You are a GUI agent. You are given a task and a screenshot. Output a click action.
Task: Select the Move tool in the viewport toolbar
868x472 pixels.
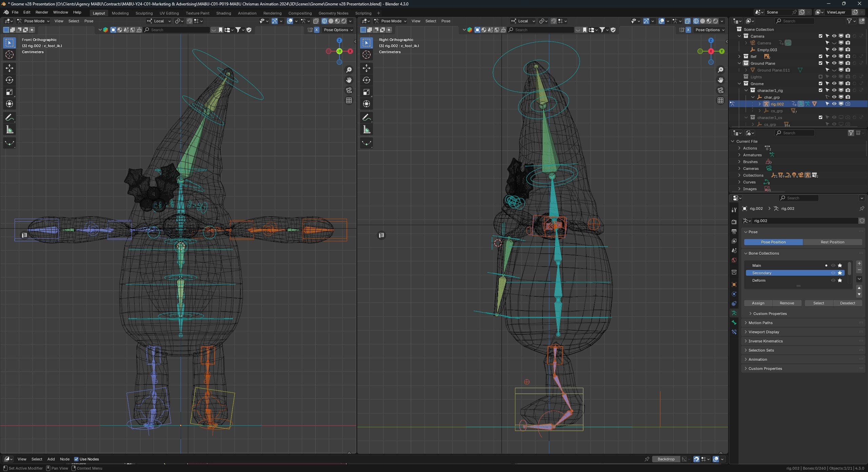[x=9, y=68]
